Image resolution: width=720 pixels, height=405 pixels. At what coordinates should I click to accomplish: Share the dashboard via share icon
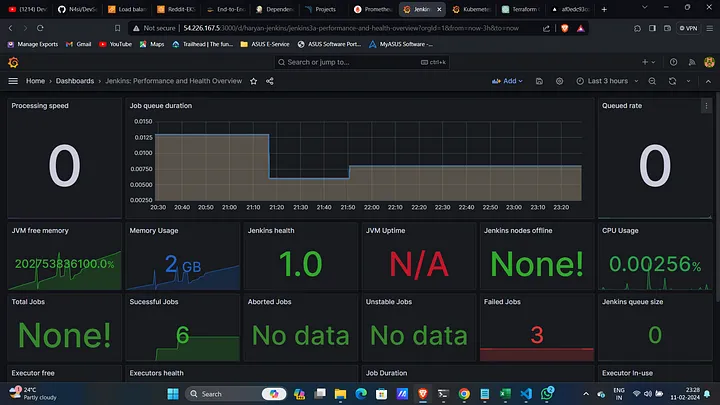[270, 81]
